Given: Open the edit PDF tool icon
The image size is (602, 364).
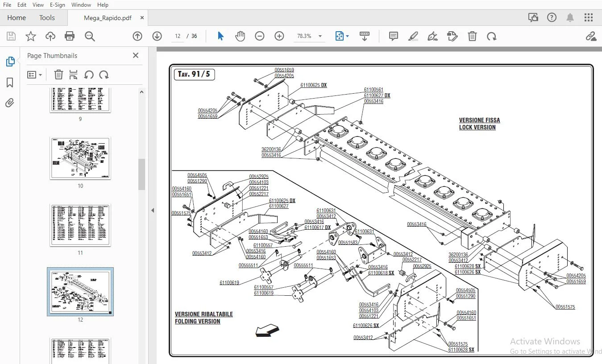Looking at the screenshot, I should click(453, 36).
